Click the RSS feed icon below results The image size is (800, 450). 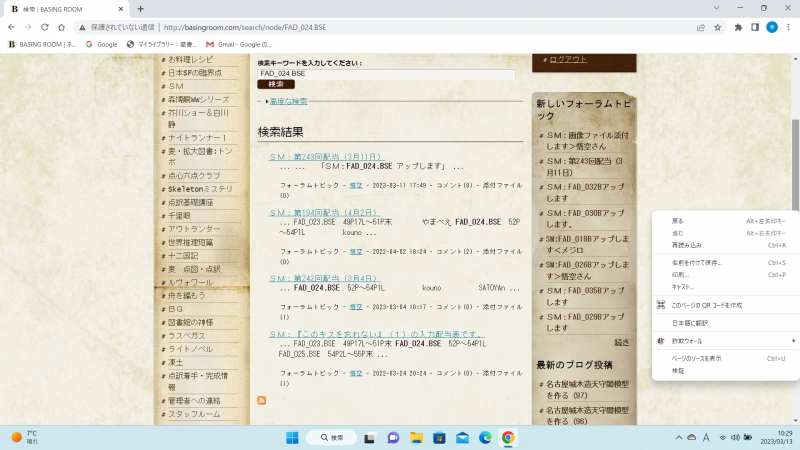tap(262, 400)
